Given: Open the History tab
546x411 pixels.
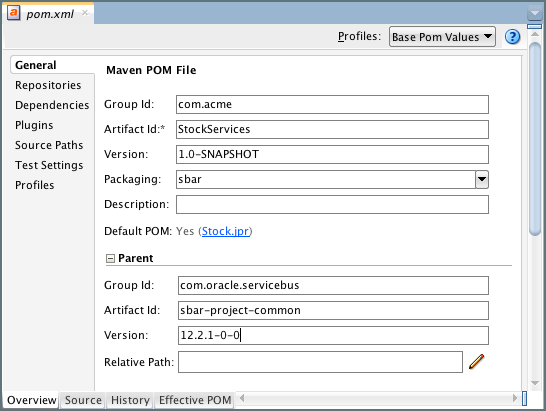Looking at the screenshot, I should pos(130,400).
